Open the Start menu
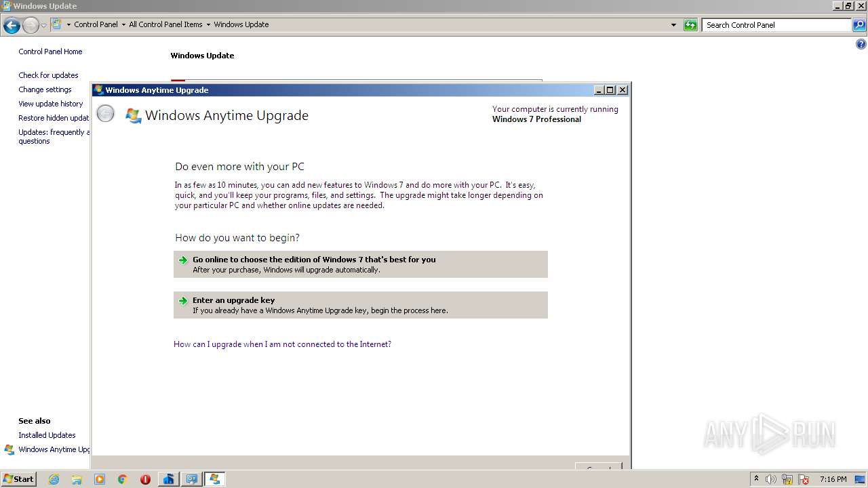868x488 pixels. [x=18, y=479]
